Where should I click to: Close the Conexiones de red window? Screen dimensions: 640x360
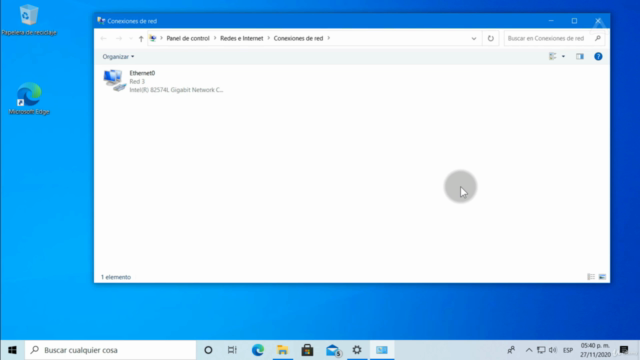click(598, 21)
